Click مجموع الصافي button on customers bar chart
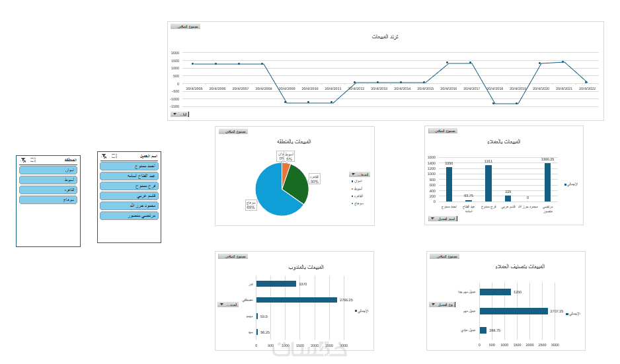 click(x=443, y=131)
